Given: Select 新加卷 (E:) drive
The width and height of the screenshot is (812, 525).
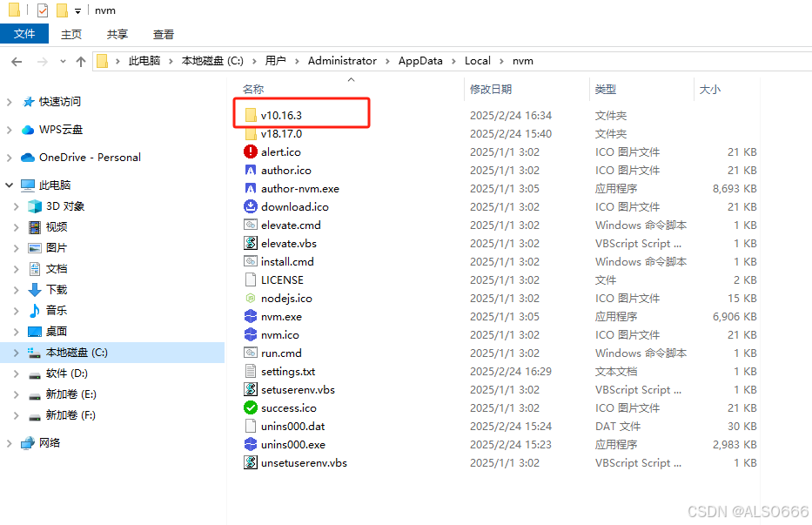Looking at the screenshot, I should click(71, 394).
